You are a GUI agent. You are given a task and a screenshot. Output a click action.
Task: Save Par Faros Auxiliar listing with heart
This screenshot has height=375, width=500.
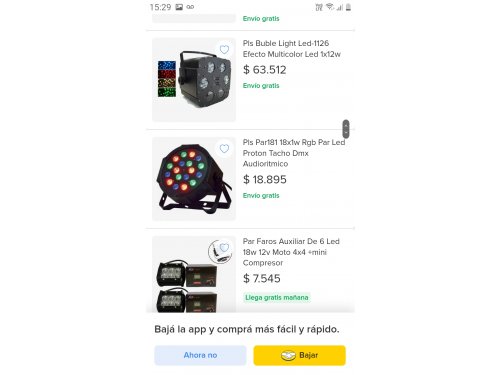224,247
